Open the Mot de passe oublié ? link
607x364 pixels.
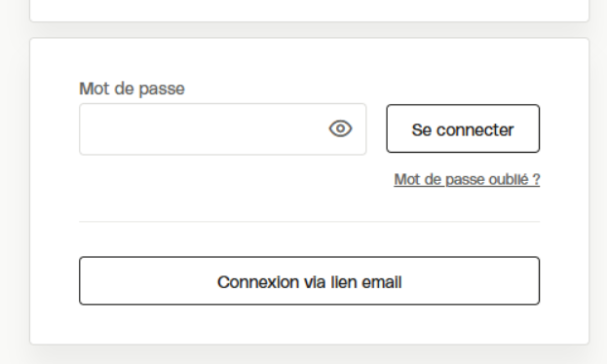[x=467, y=179]
